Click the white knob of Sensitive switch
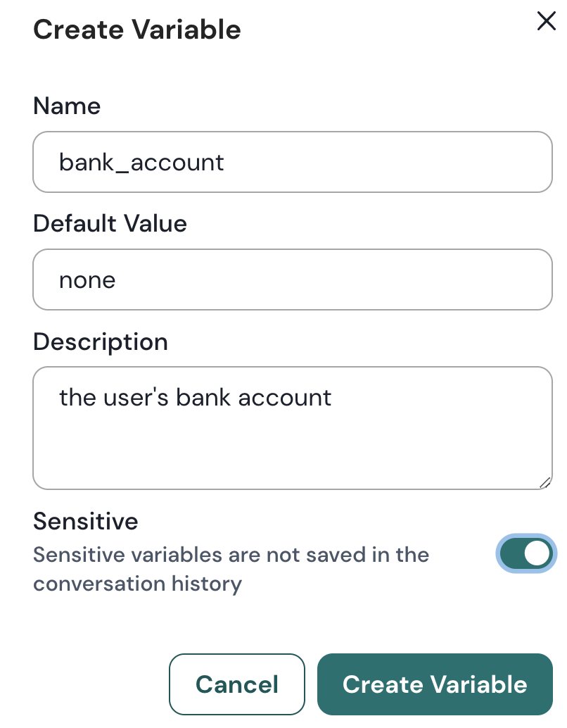This screenshot has height=728, width=567. [537, 553]
